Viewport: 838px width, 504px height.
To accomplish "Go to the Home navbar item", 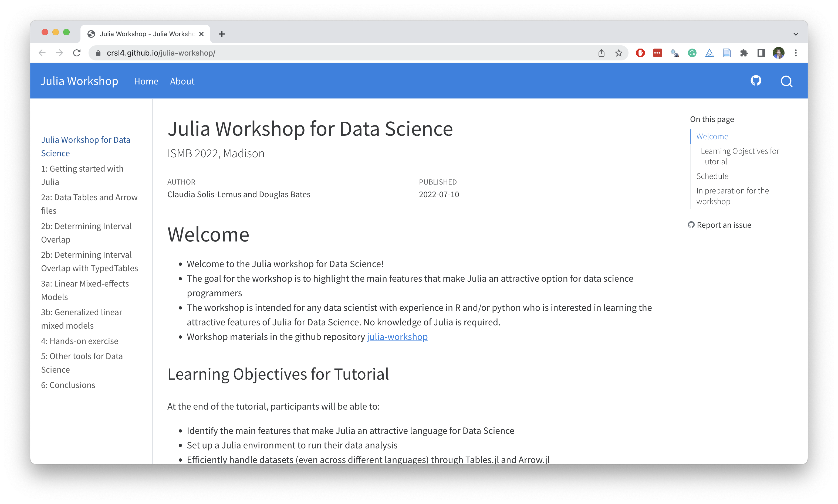I will click(146, 81).
